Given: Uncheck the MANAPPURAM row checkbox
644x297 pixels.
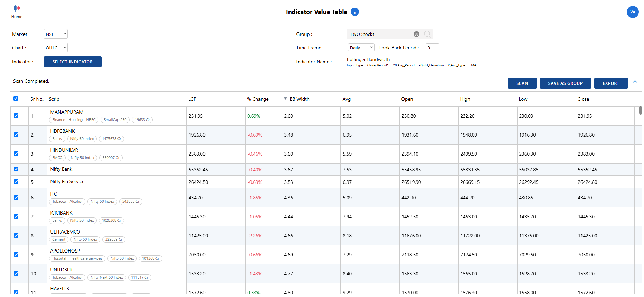Looking at the screenshot, I should (x=16, y=116).
